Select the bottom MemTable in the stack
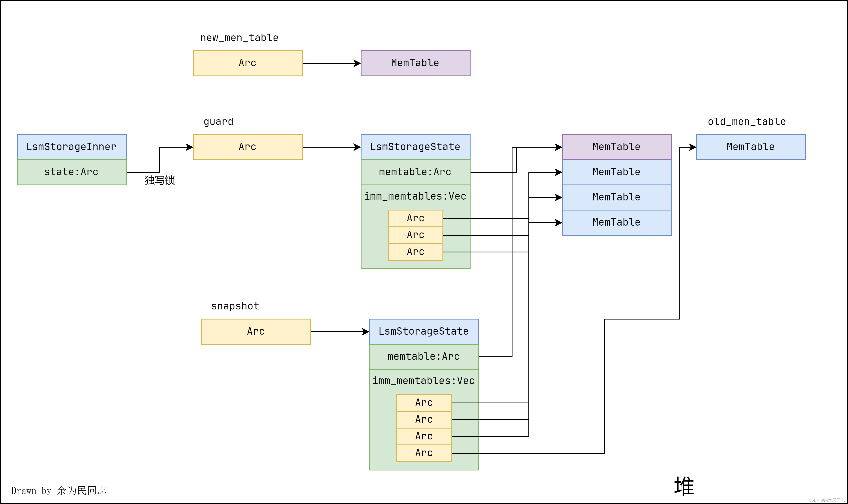The image size is (848, 504). pos(616,222)
